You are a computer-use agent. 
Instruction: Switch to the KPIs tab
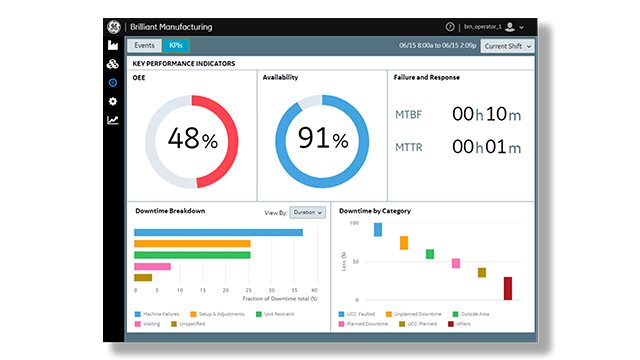click(x=176, y=45)
